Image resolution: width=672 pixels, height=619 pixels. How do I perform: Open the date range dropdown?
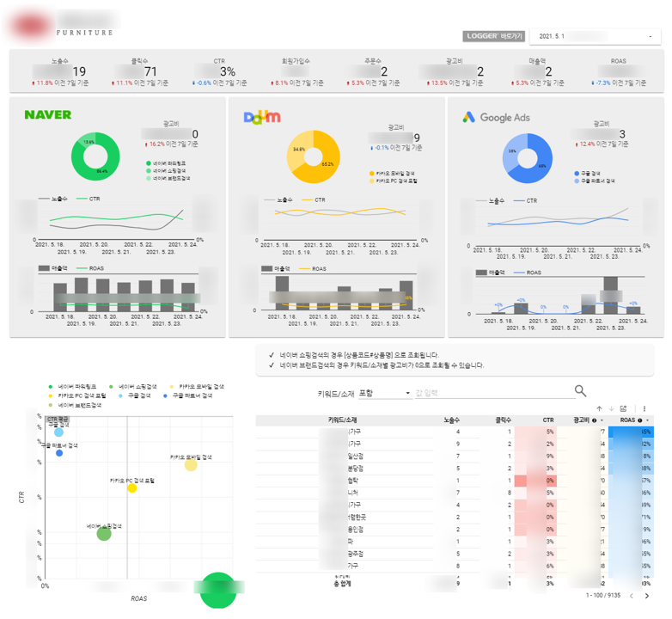click(x=596, y=36)
